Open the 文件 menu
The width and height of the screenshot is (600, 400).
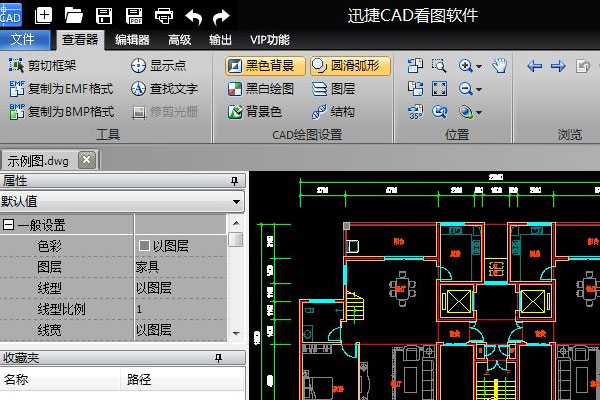[x=24, y=39]
